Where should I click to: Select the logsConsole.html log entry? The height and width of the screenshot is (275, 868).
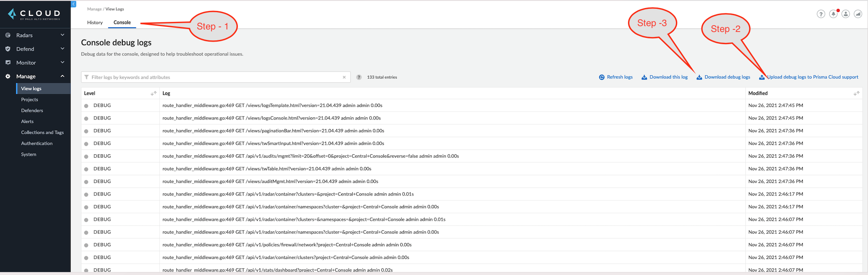(x=472, y=118)
